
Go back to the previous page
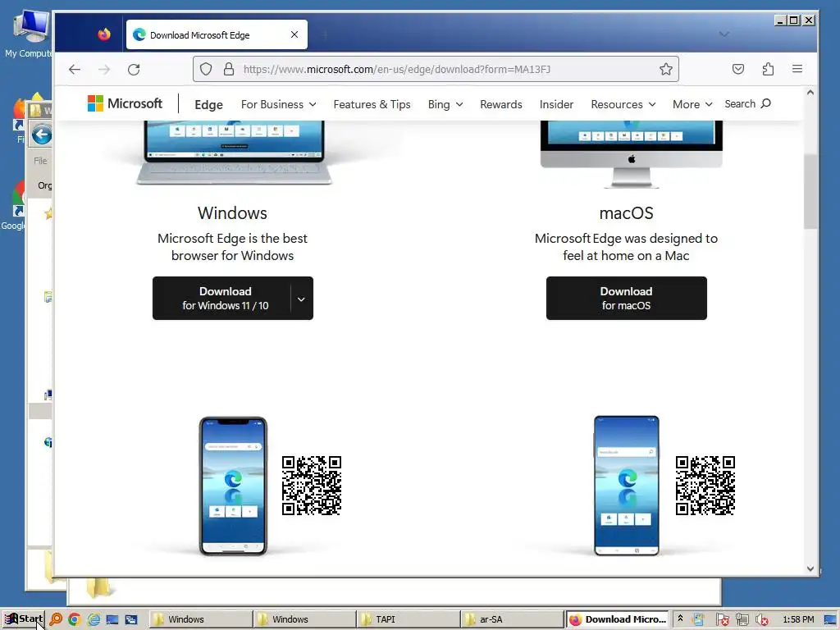point(75,69)
